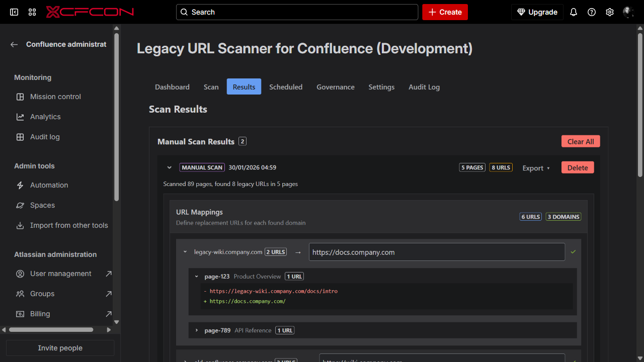The width and height of the screenshot is (644, 362).
Task: Collapse the legacy-wiki.company.com domain
Action: point(185,252)
